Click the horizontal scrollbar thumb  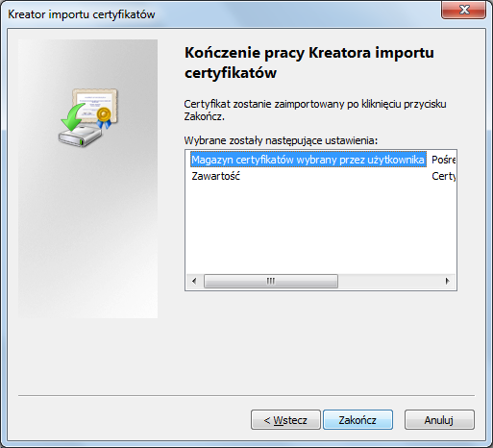pos(271,281)
